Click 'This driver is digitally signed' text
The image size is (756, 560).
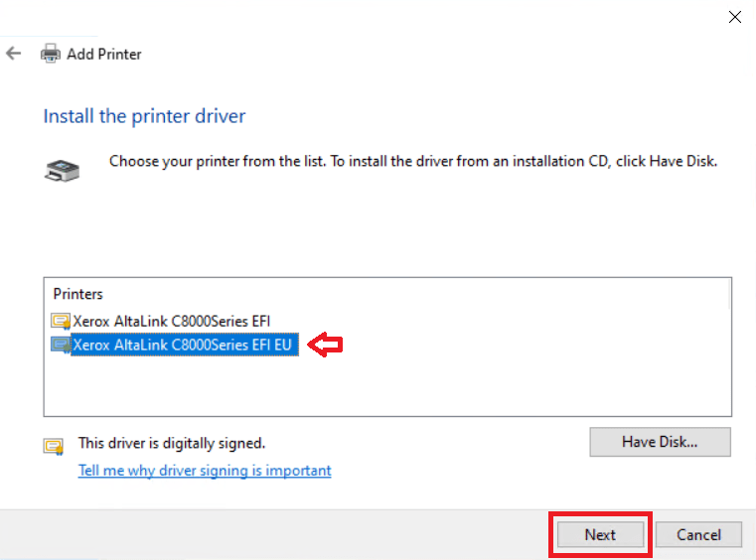click(172, 443)
